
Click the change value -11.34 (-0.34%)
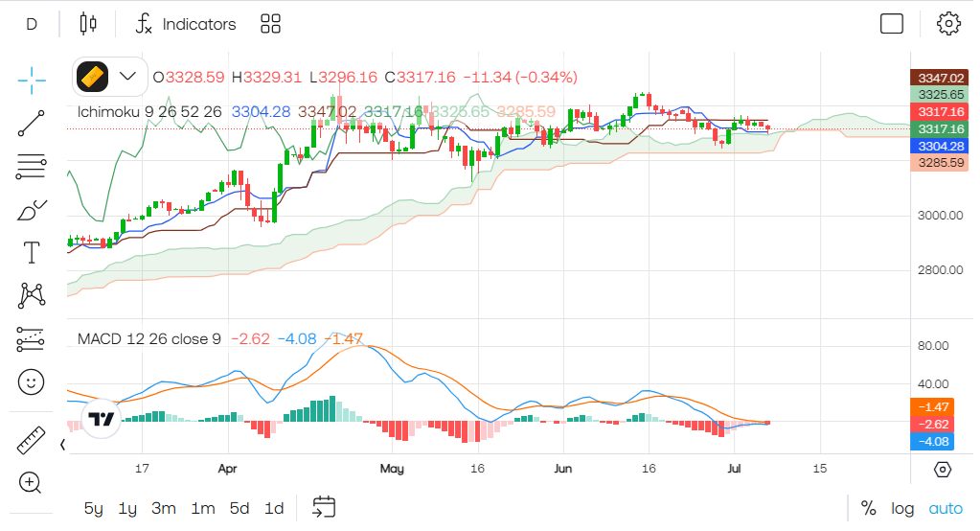tap(520, 77)
